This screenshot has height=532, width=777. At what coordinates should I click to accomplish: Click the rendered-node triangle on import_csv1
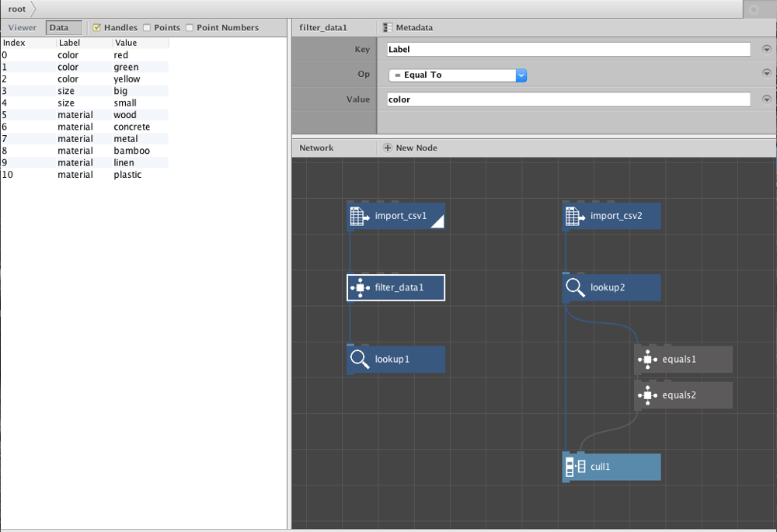coord(437,222)
